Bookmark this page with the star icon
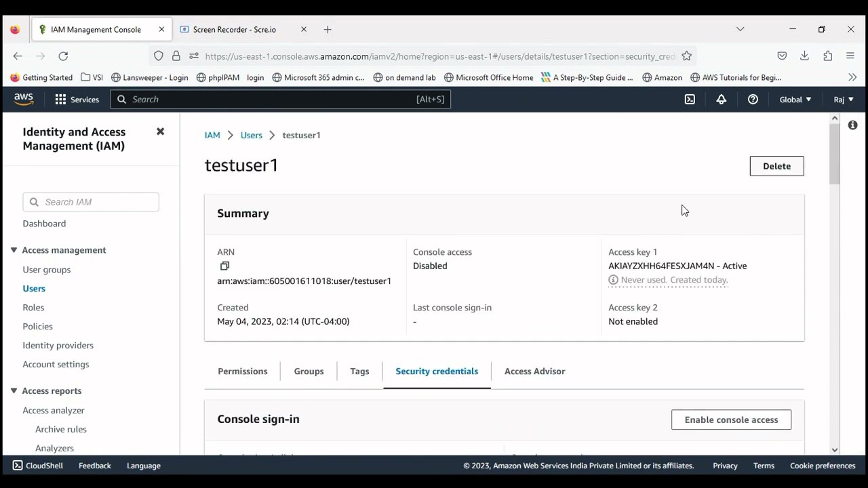 (686, 56)
